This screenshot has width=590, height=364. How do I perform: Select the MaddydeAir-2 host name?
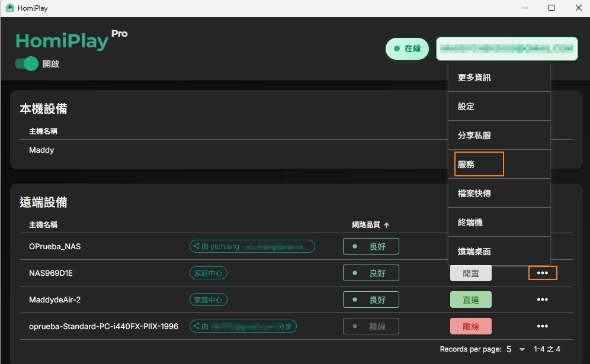[55, 299]
